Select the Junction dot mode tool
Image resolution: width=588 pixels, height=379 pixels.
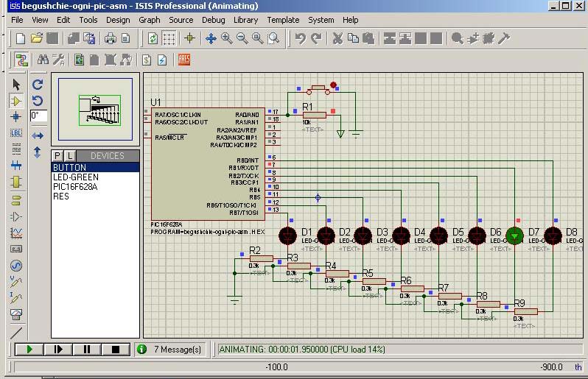coord(16,117)
